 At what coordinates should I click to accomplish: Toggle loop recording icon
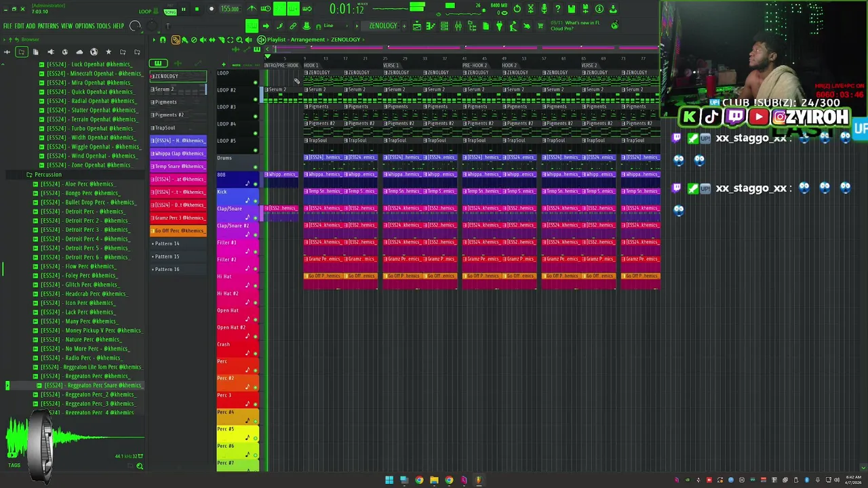pyautogui.click(x=307, y=9)
